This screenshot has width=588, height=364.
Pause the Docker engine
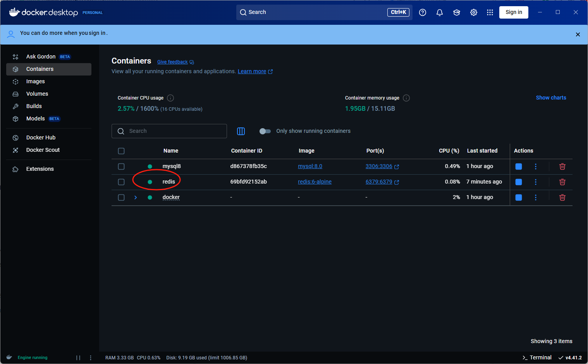pyautogui.click(x=78, y=358)
